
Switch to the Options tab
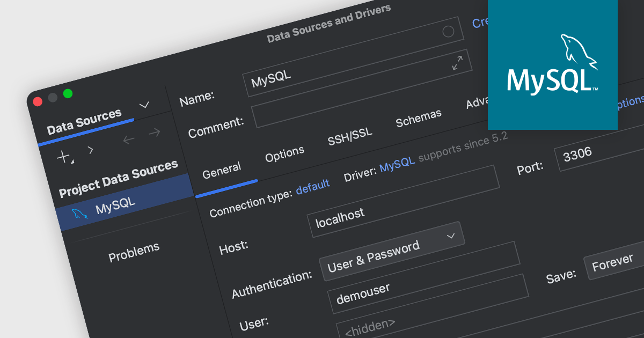point(284,154)
